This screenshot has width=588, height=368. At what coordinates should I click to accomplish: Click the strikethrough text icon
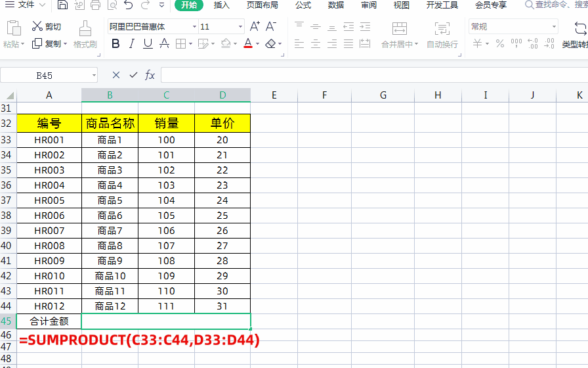pyautogui.click(x=164, y=44)
